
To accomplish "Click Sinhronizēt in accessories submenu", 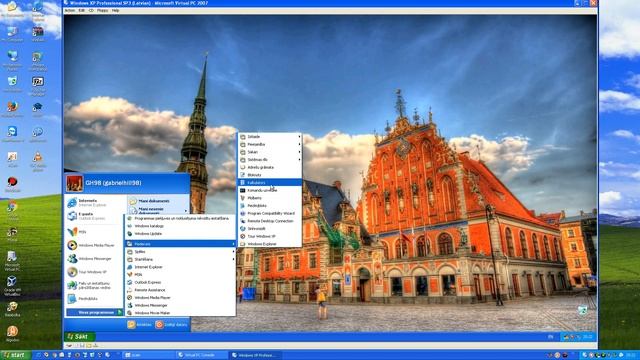I will tap(270, 229).
